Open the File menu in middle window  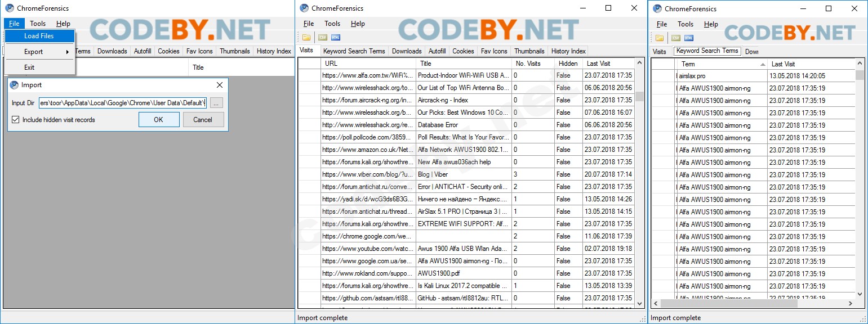tap(309, 24)
